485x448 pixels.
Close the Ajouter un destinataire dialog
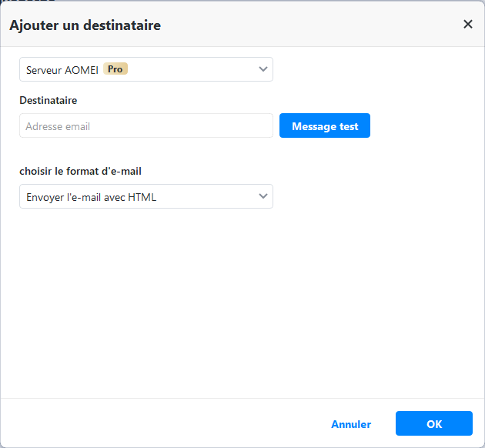[467, 24]
